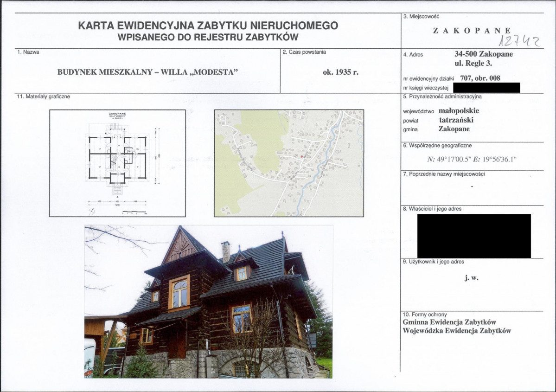Screen dimensions: 556x392
Task: Click the powiat value 'tatrzański'
Action: click(x=456, y=120)
